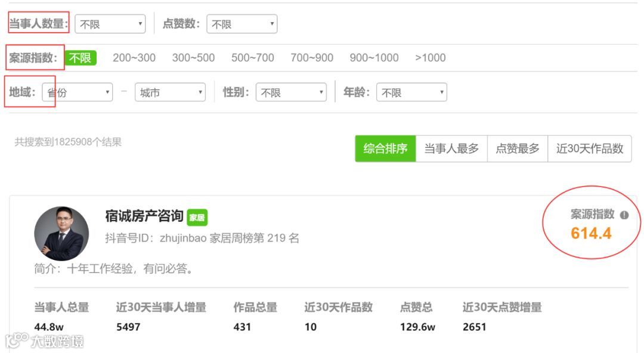Click the 近30天当事人增量 value 5497
The image size is (644, 353).
[128, 327]
